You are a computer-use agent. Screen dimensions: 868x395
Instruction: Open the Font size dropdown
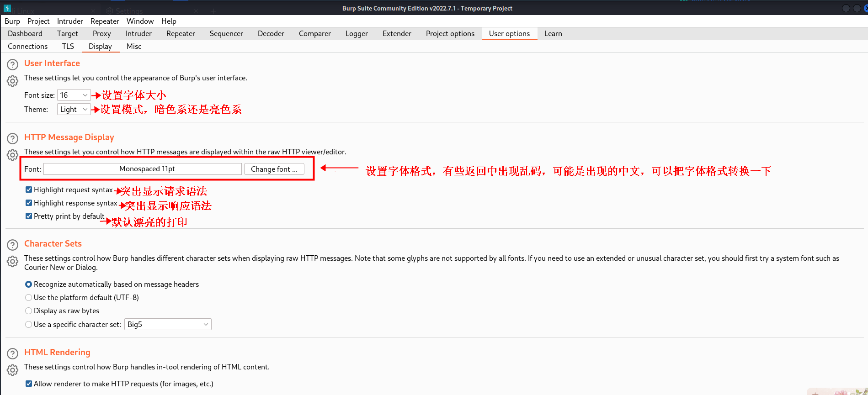pos(74,95)
